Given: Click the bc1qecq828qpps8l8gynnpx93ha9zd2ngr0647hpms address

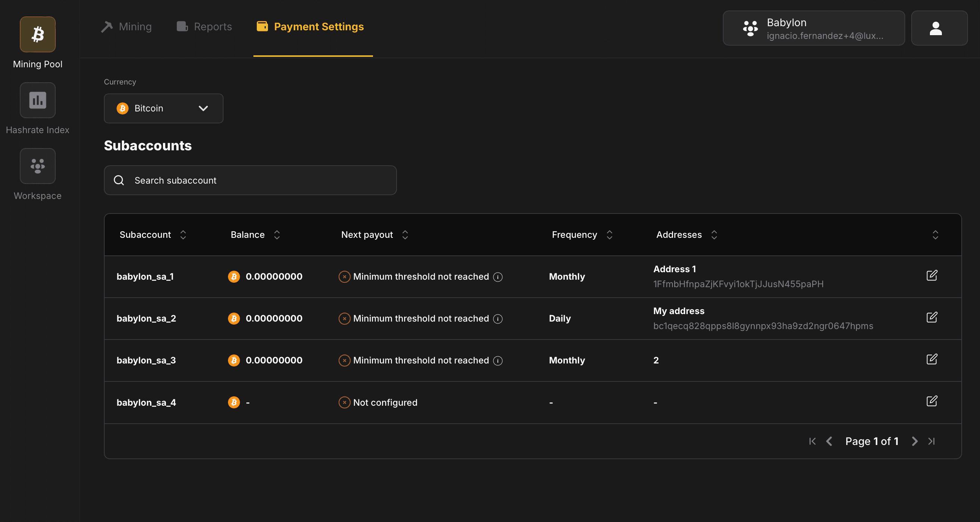Looking at the screenshot, I should click(x=763, y=326).
